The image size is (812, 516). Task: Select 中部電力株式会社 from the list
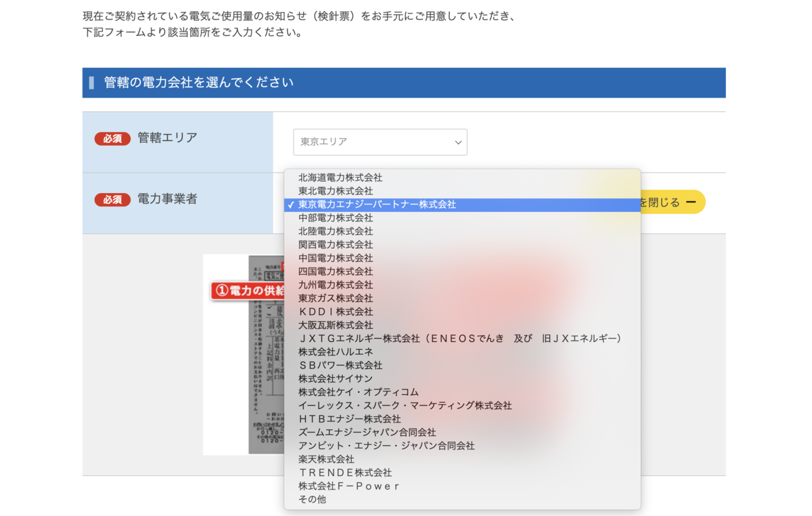(462, 218)
